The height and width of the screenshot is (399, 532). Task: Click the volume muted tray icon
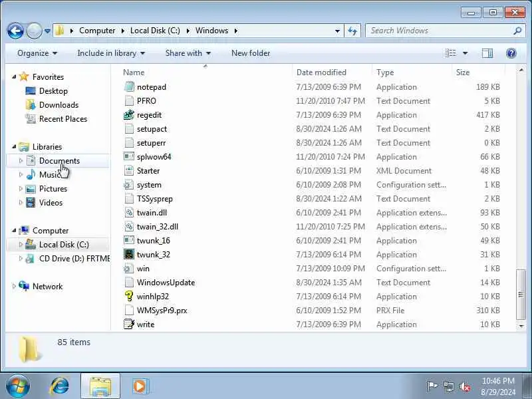pyautogui.click(x=464, y=386)
